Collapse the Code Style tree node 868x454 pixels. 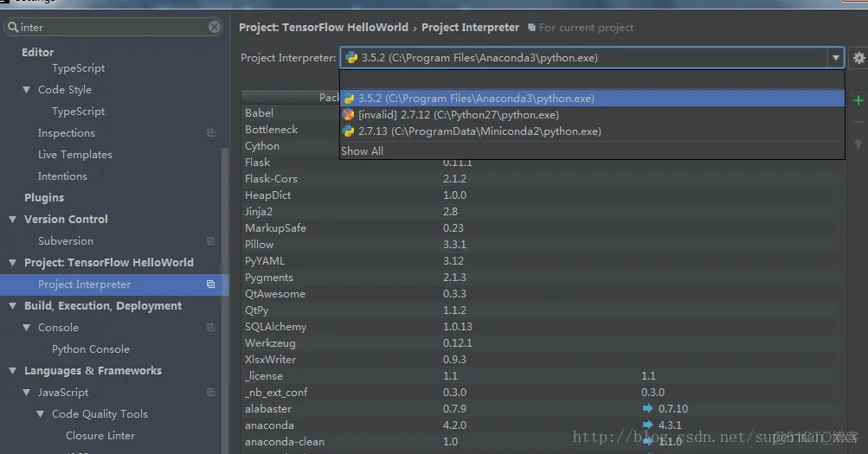[26, 89]
